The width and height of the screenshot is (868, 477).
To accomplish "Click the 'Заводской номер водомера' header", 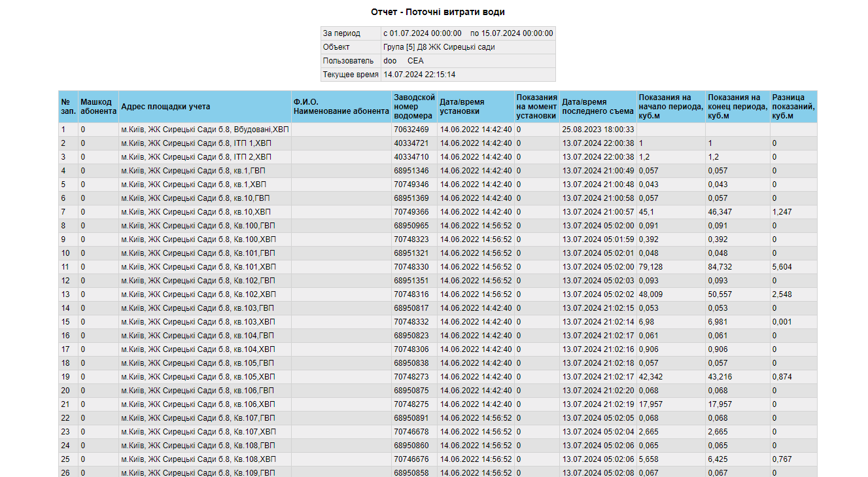I will point(414,107).
